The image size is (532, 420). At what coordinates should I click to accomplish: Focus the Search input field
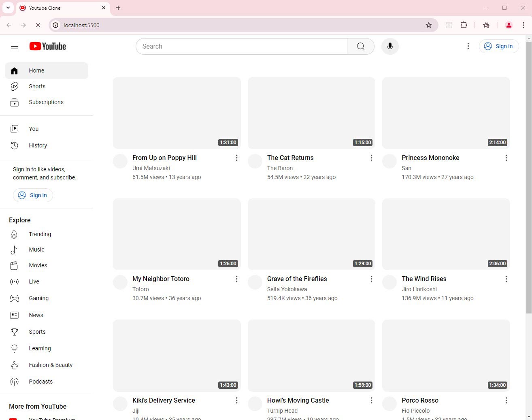pos(241,46)
